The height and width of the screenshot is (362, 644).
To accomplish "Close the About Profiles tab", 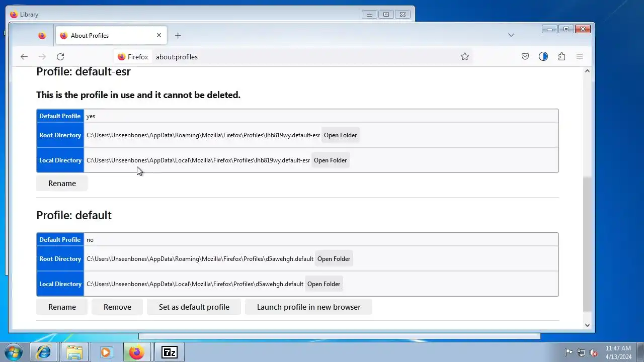I will tap(159, 36).
